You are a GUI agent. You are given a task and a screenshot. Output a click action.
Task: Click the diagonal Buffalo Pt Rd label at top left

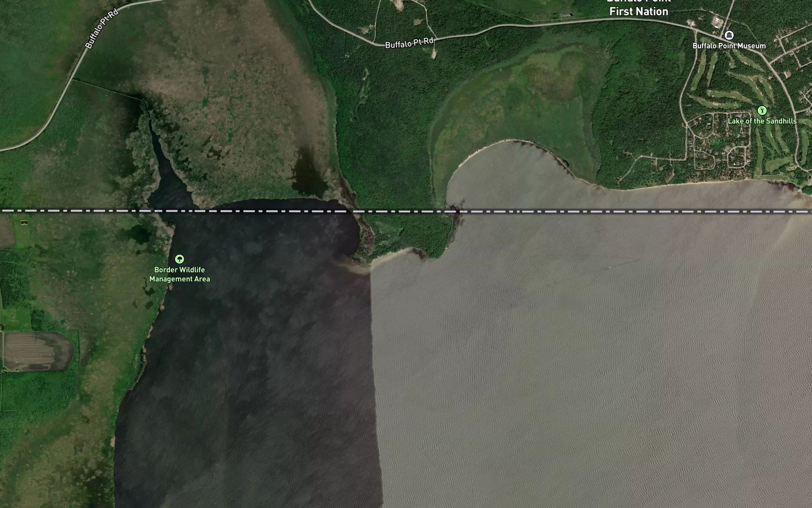(101, 29)
